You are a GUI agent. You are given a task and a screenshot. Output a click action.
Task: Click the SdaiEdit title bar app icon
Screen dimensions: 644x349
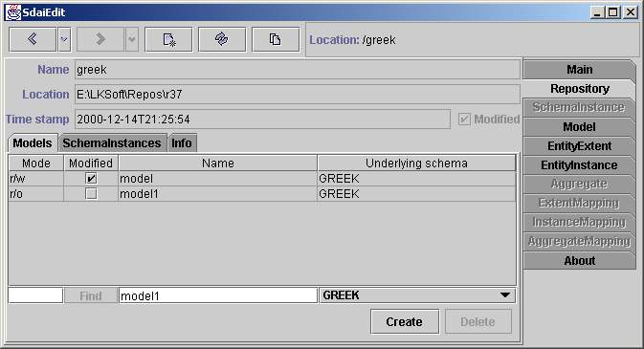(12, 12)
